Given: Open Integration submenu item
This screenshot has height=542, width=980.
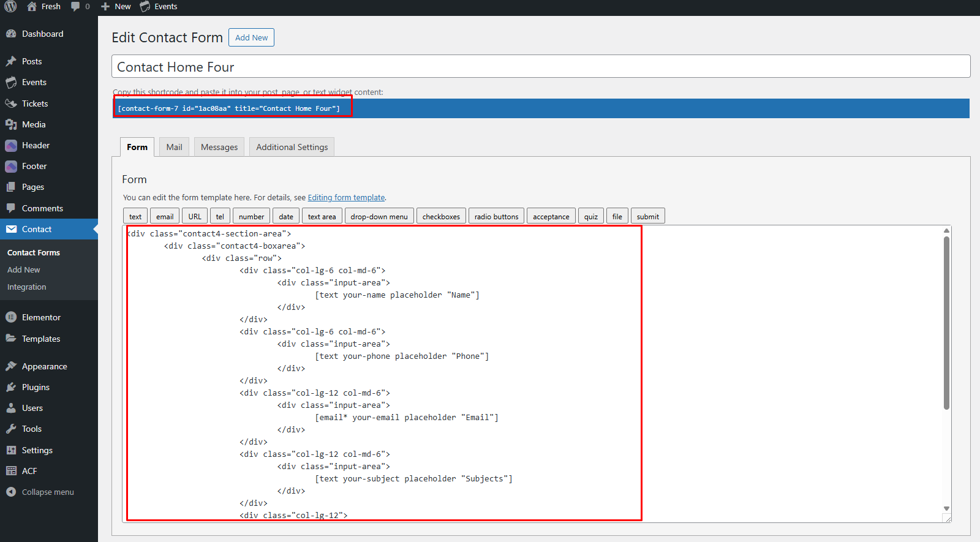Looking at the screenshot, I should [27, 287].
